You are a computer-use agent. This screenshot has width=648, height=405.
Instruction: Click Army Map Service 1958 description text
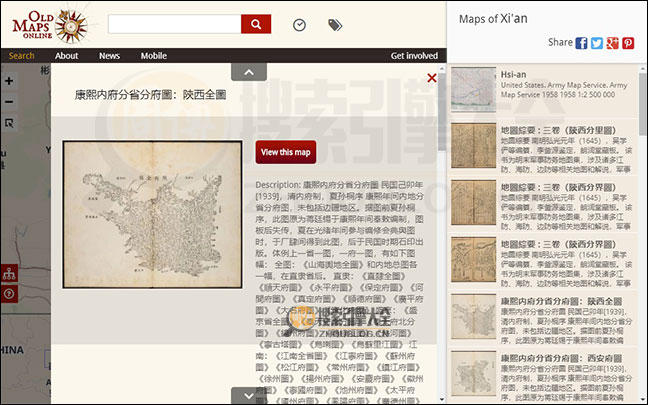tap(564, 90)
